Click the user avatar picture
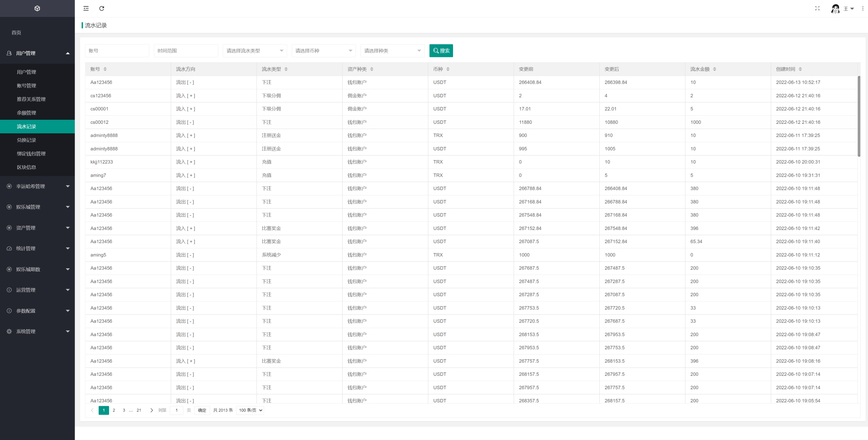Viewport: 868px width, 440px height. [x=835, y=8]
